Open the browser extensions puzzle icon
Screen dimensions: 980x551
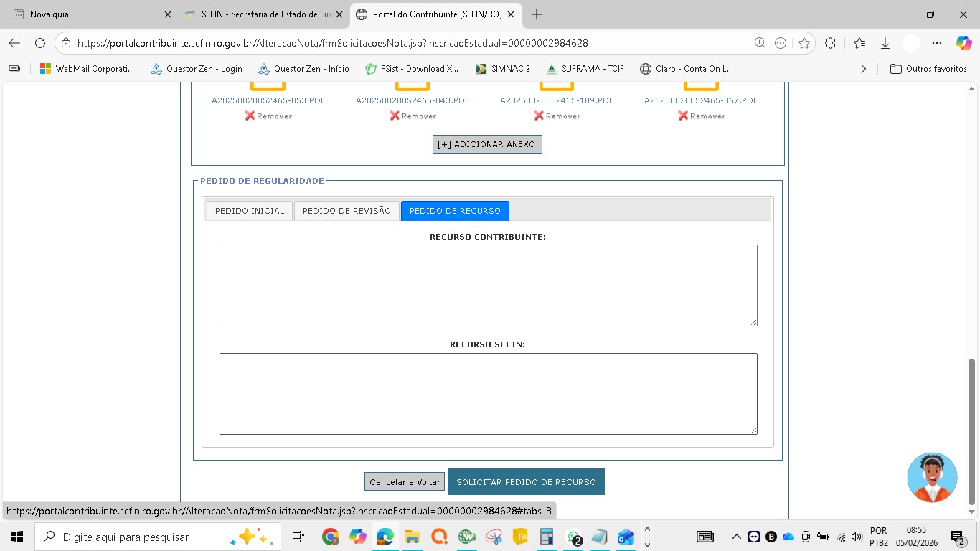pyautogui.click(x=830, y=43)
